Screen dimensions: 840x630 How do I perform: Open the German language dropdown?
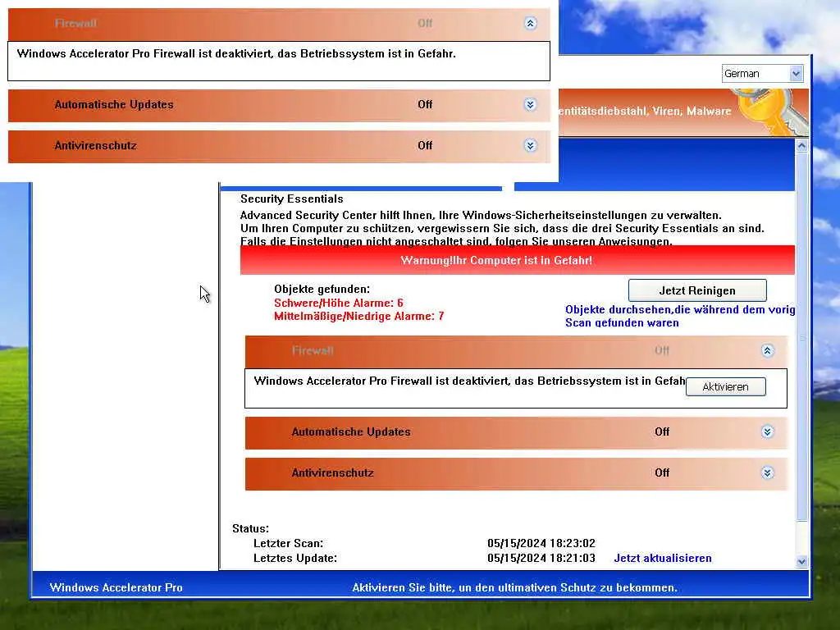click(796, 73)
